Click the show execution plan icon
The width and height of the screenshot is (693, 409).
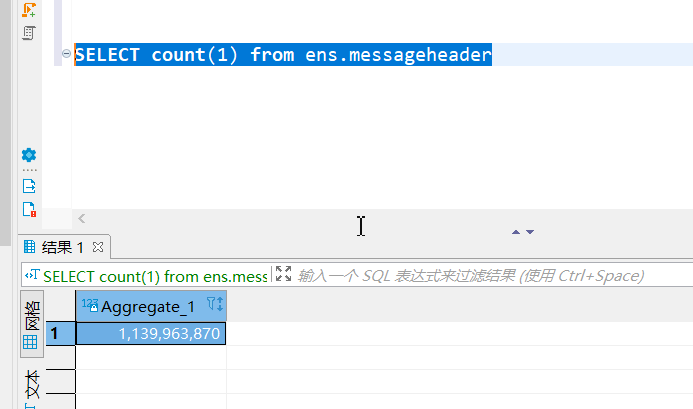[x=29, y=33]
